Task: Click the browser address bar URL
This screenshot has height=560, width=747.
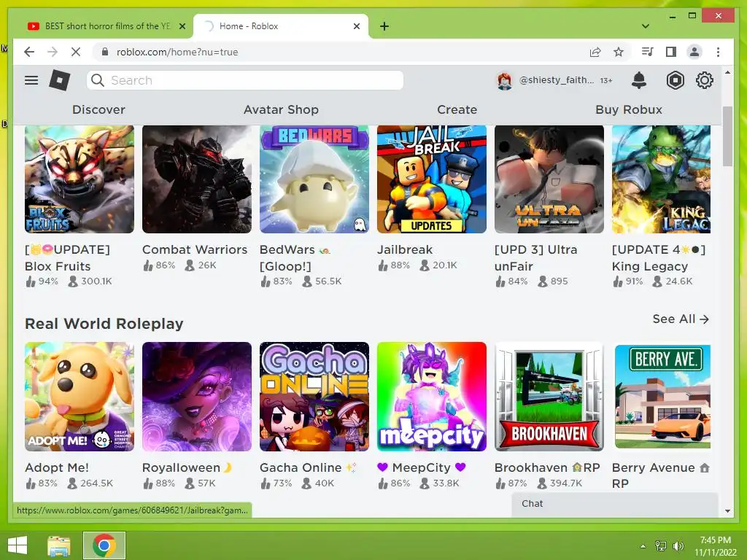Action: pyautogui.click(x=177, y=52)
